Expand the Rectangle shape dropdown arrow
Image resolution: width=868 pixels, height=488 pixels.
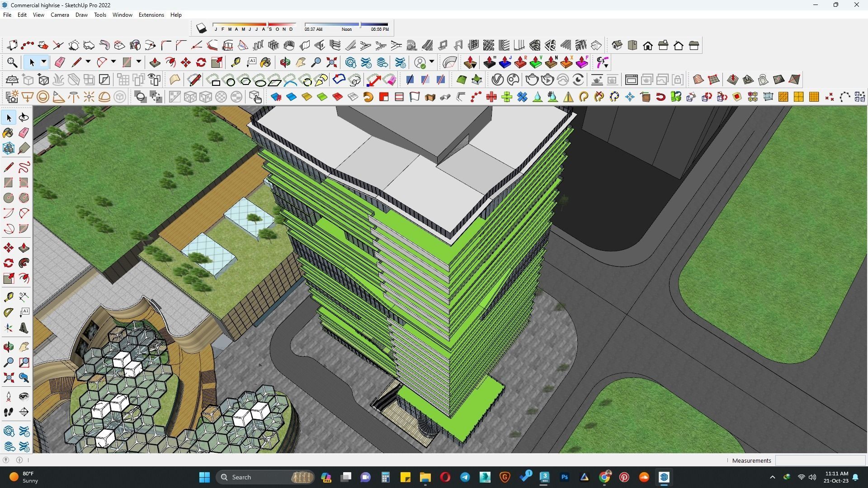click(x=138, y=62)
